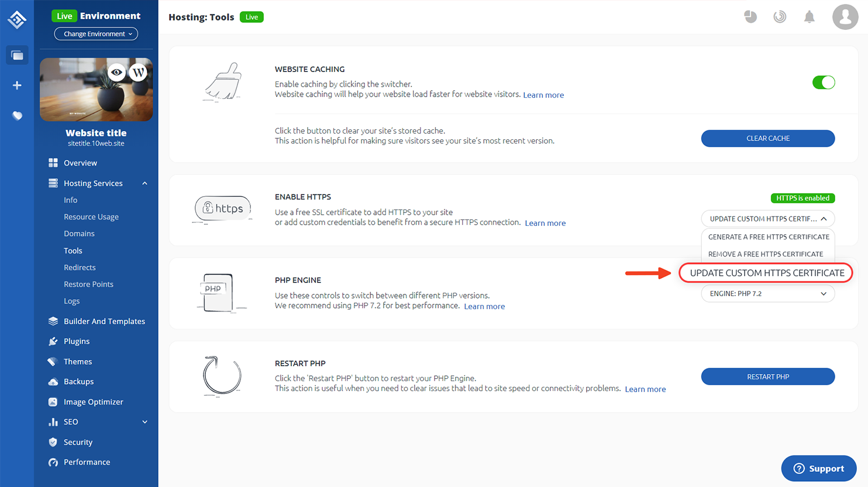868x487 pixels.
Task: Click Learn more link under Restart PHP
Action: click(645, 389)
